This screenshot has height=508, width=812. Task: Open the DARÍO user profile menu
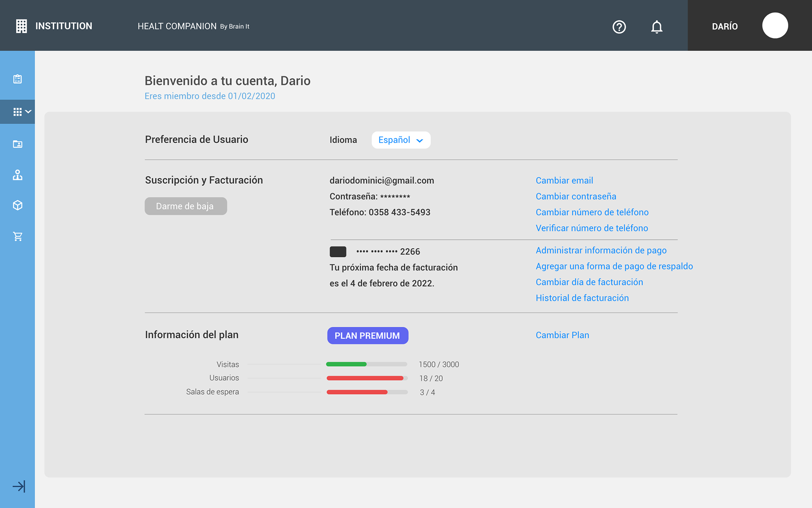[724, 26]
